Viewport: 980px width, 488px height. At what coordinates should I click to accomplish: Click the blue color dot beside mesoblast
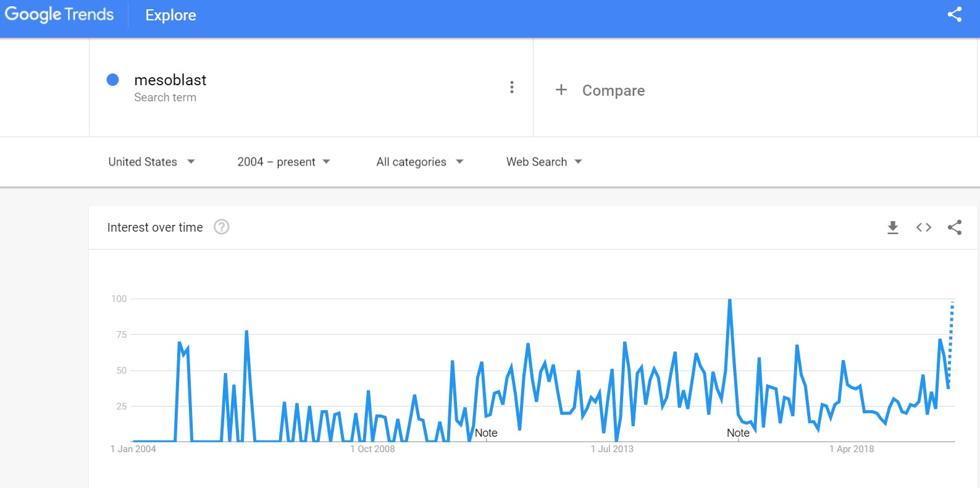tap(112, 80)
